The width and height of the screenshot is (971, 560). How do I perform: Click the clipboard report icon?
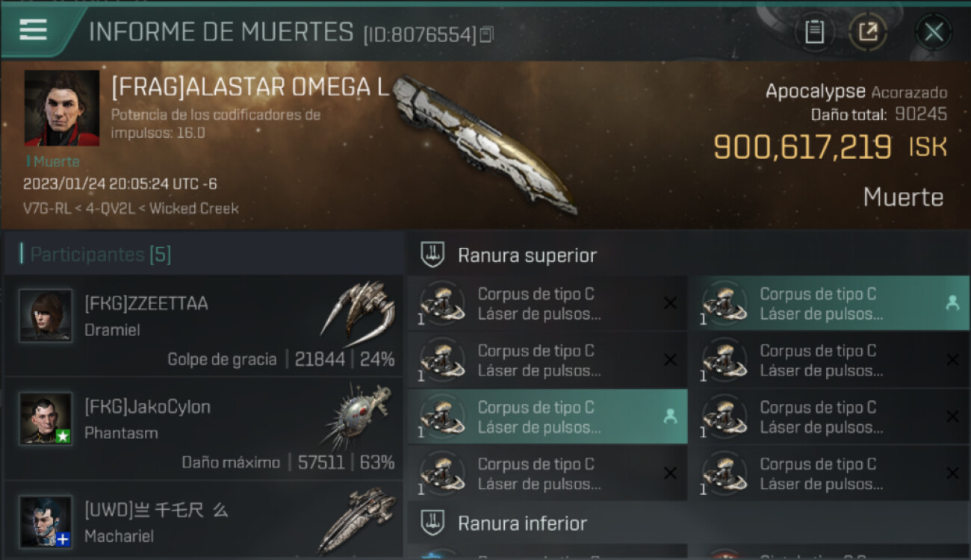tap(814, 32)
